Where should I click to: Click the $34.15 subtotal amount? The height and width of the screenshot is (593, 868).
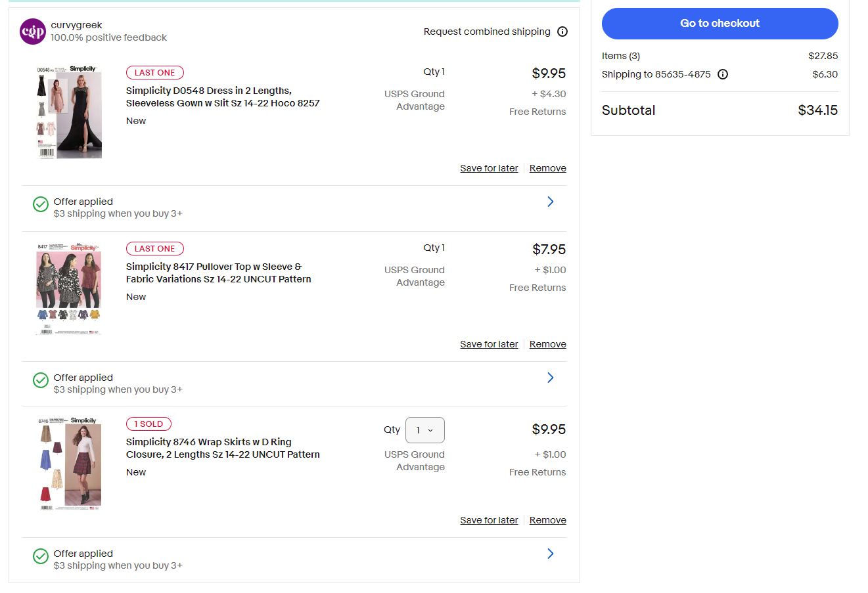pos(817,110)
